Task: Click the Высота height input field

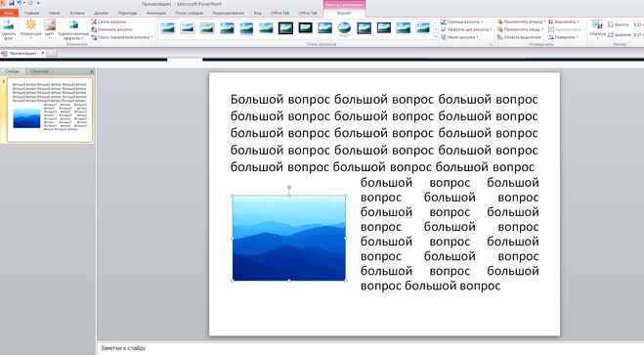Action: coord(638,24)
